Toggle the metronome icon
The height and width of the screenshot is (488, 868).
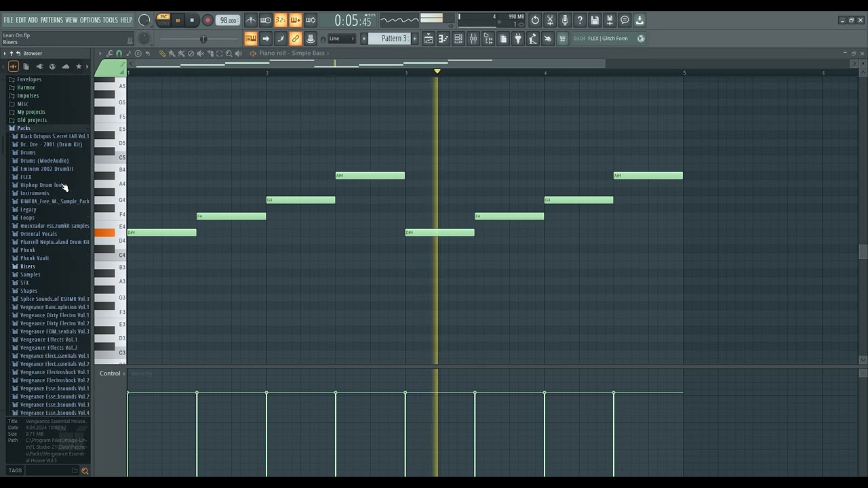[251, 20]
